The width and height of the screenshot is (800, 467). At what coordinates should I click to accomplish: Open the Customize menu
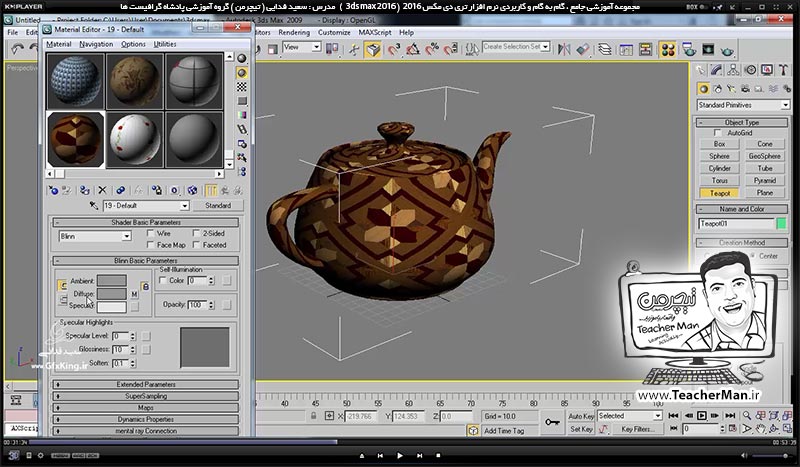(x=334, y=32)
